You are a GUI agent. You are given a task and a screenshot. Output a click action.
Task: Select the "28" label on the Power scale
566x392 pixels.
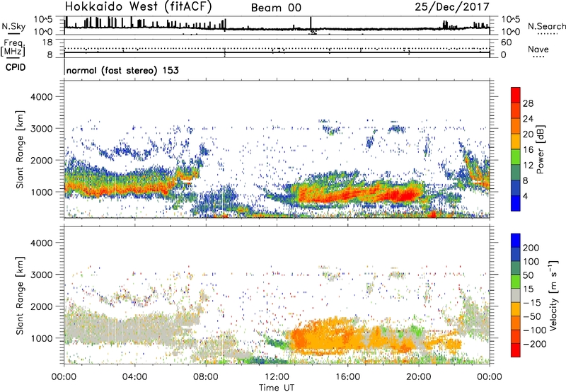(528, 103)
